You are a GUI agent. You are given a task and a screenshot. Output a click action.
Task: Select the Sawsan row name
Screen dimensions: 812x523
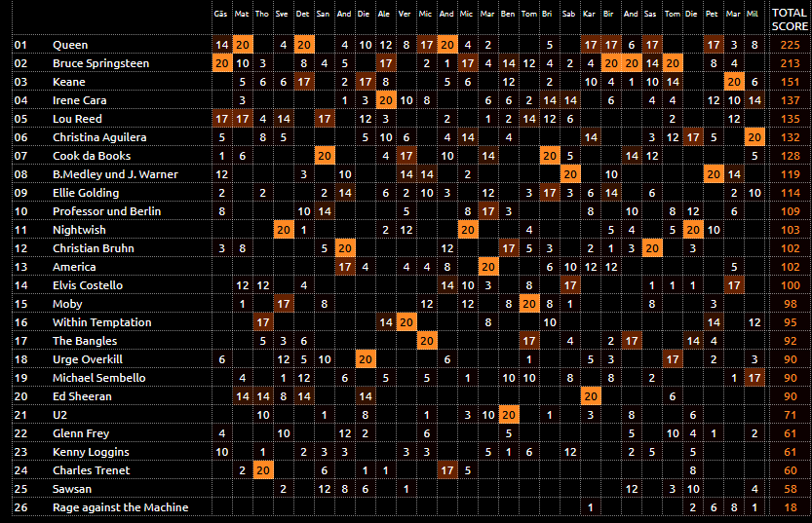tap(72, 489)
